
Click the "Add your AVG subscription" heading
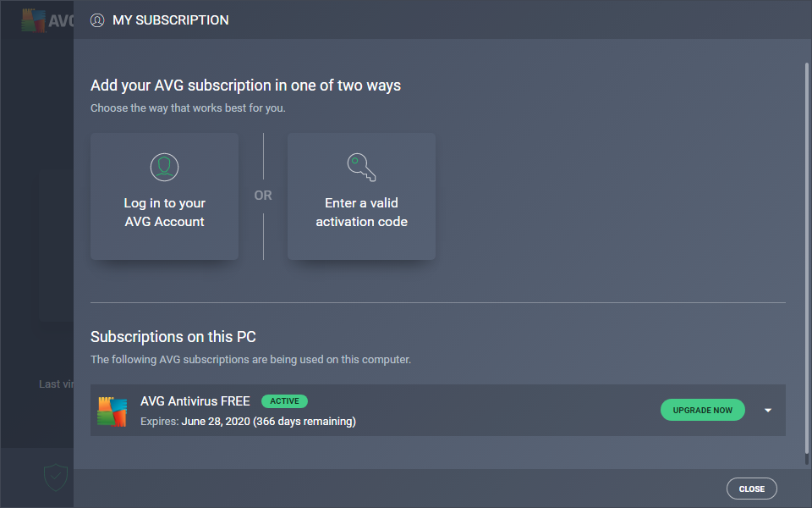pos(245,86)
